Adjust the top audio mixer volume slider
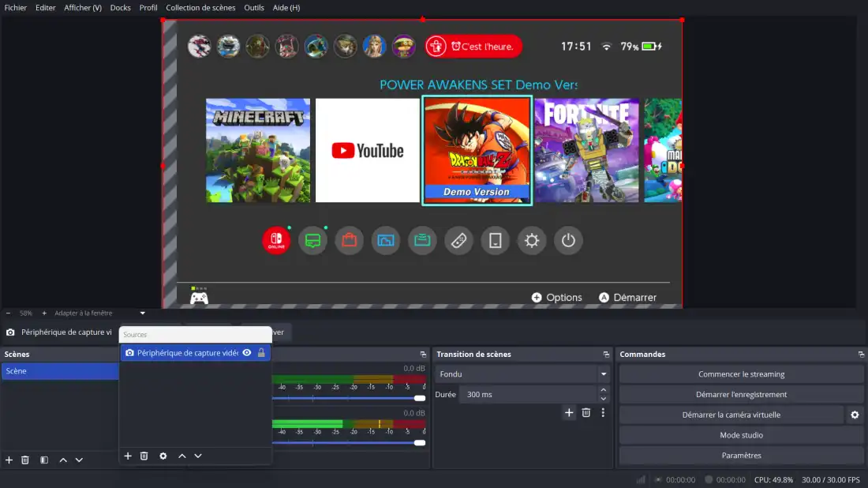This screenshot has height=488, width=868. [x=419, y=398]
